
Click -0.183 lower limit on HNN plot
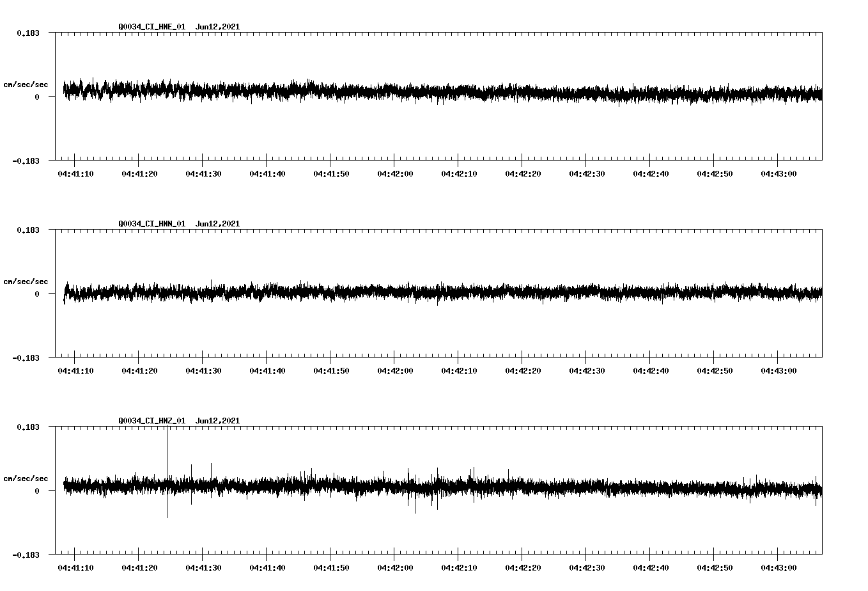point(26,358)
